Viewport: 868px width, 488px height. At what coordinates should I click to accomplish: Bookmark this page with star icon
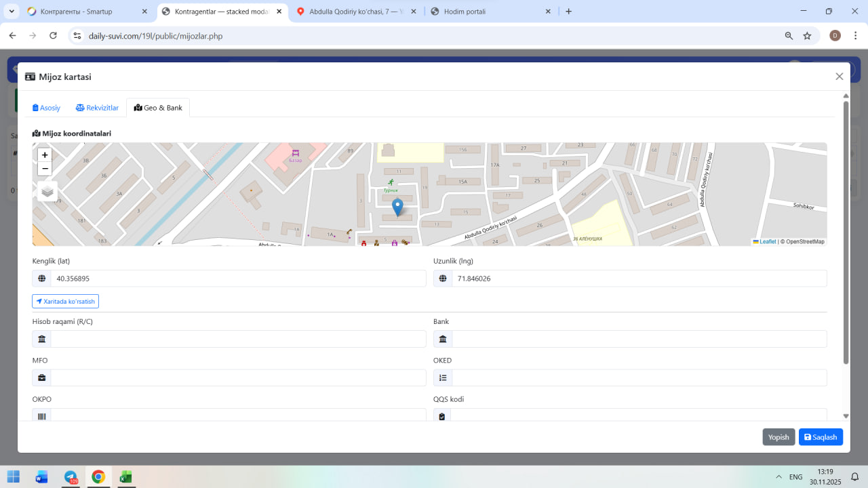point(807,36)
